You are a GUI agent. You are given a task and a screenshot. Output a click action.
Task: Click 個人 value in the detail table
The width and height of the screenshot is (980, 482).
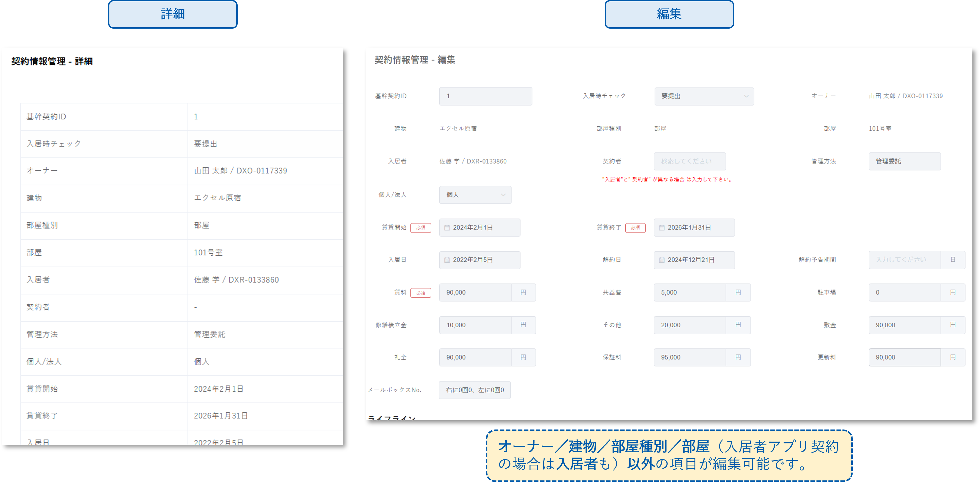click(202, 362)
